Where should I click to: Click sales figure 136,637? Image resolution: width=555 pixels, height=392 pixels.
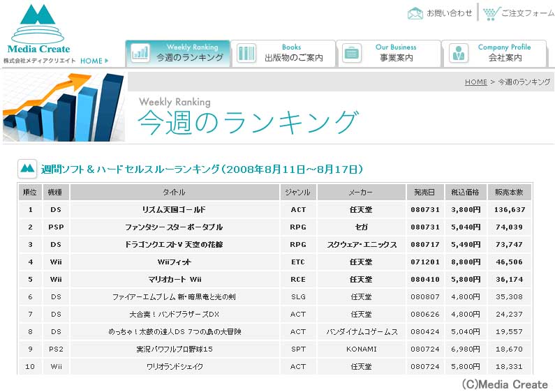pyautogui.click(x=510, y=210)
